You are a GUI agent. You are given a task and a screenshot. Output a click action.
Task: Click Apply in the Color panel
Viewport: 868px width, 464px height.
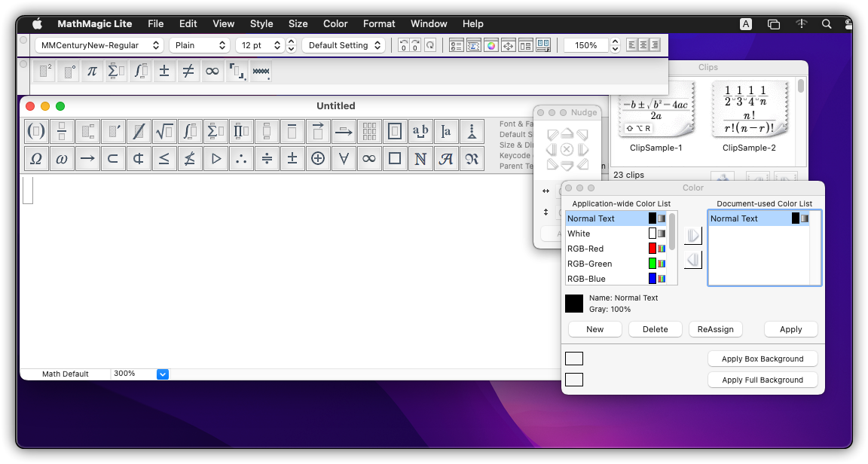[791, 329]
